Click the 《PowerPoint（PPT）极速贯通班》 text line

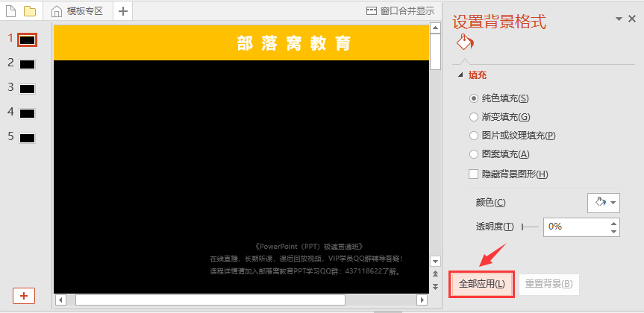click(309, 247)
